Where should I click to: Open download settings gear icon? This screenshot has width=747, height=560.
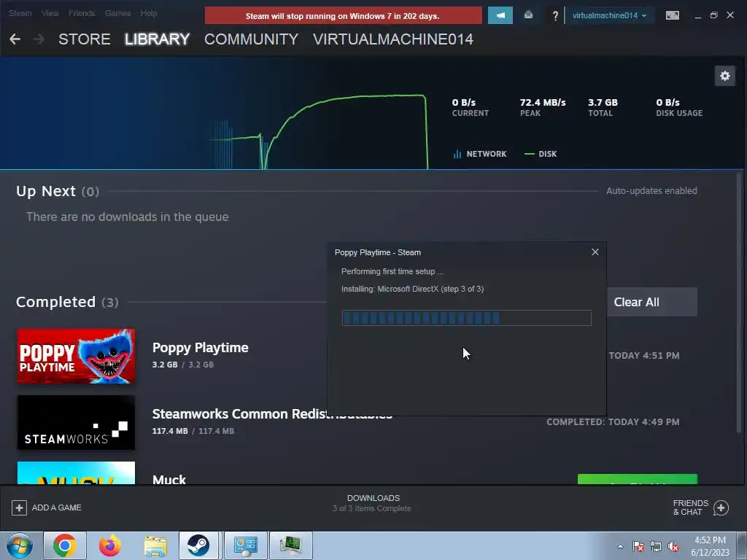[724, 76]
